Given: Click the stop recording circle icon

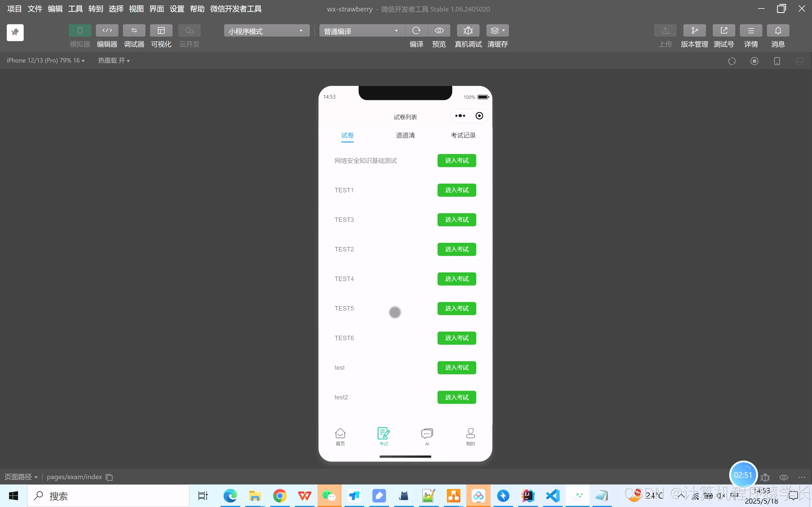Looking at the screenshot, I should [754, 61].
